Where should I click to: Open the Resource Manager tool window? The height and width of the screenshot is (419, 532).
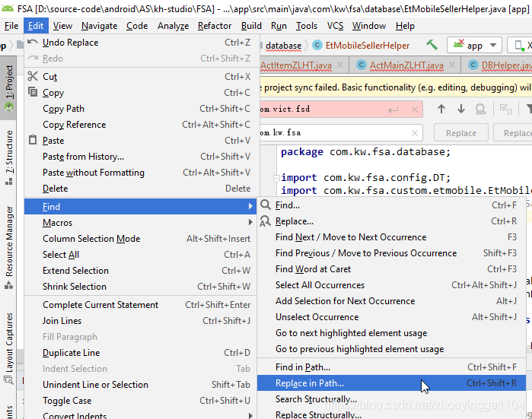pos(9,247)
